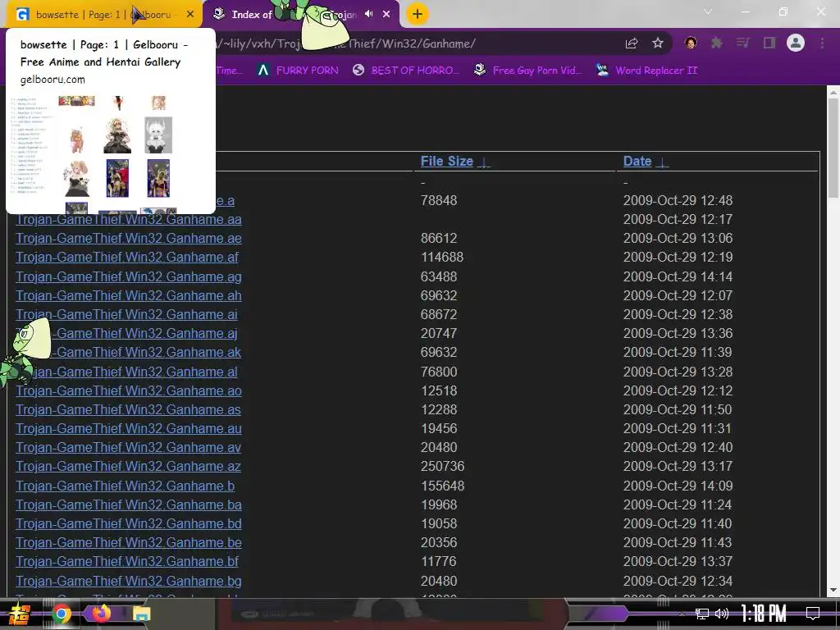Open Google Chrome from the taskbar
The height and width of the screenshot is (630, 840).
62,614
